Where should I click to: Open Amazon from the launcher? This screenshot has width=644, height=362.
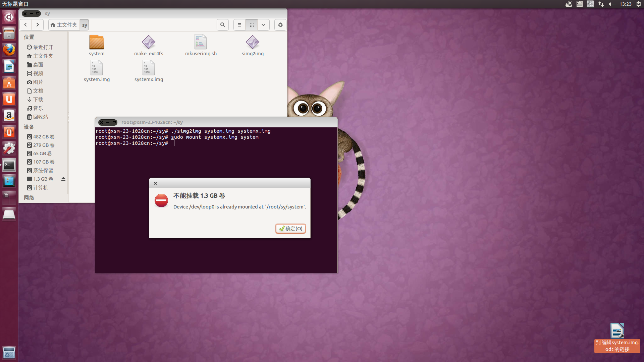click(x=9, y=116)
